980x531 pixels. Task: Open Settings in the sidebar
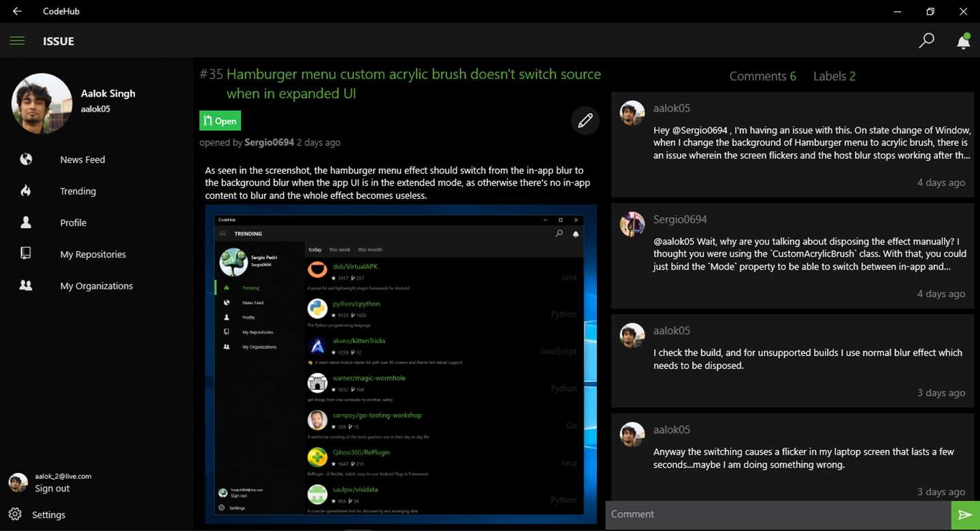click(x=48, y=515)
